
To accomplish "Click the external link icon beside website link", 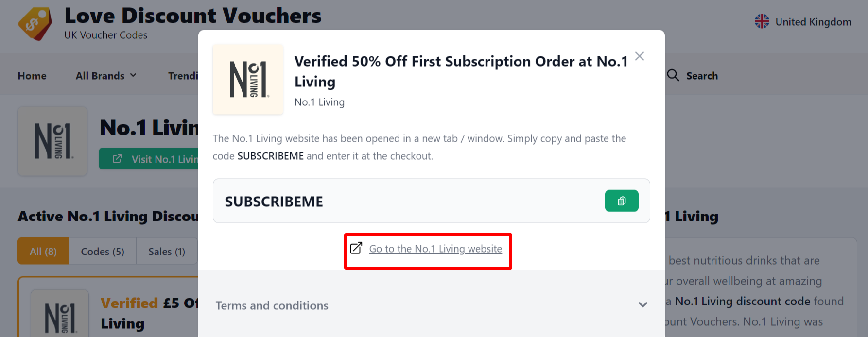I will [x=356, y=248].
